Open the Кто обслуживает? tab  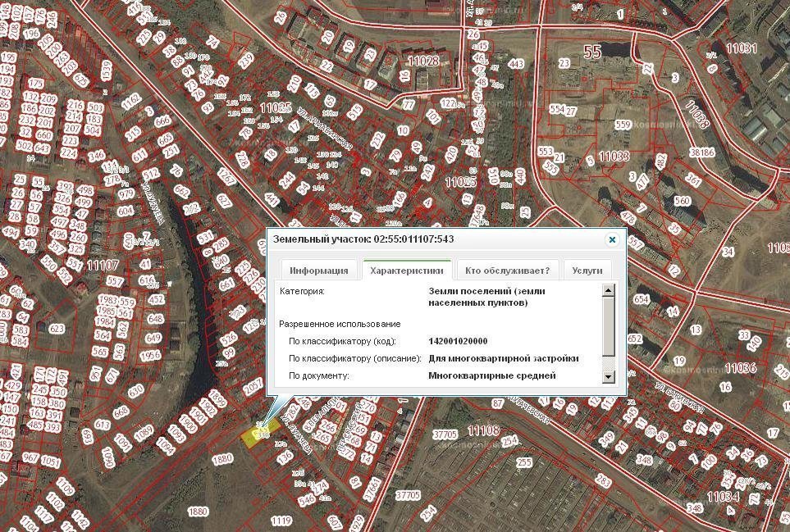[x=507, y=271]
